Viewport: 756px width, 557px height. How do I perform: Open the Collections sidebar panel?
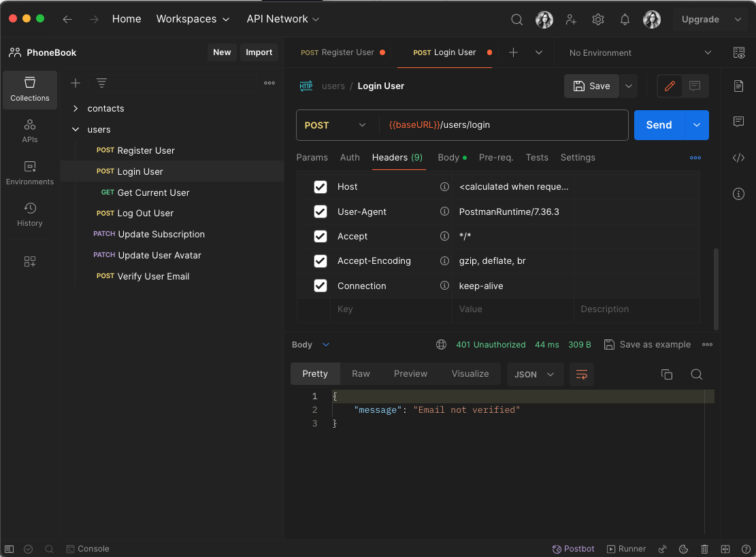pyautogui.click(x=29, y=90)
